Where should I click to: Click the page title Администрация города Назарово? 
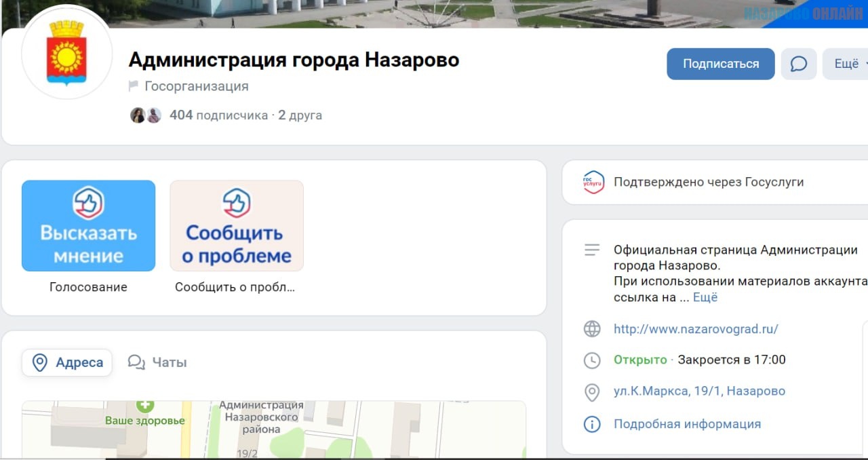tap(294, 60)
